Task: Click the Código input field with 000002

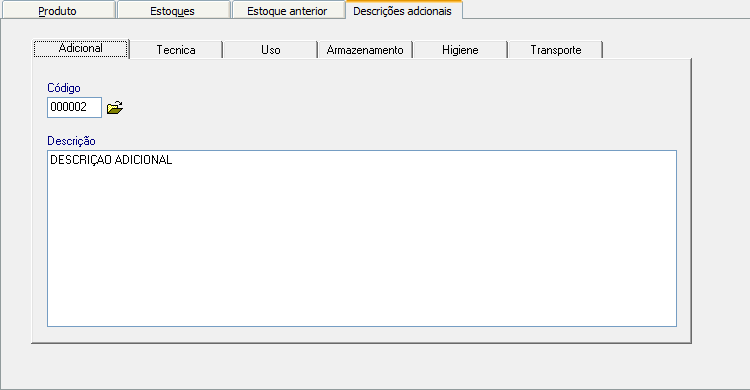Action: pyautogui.click(x=75, y=107)
